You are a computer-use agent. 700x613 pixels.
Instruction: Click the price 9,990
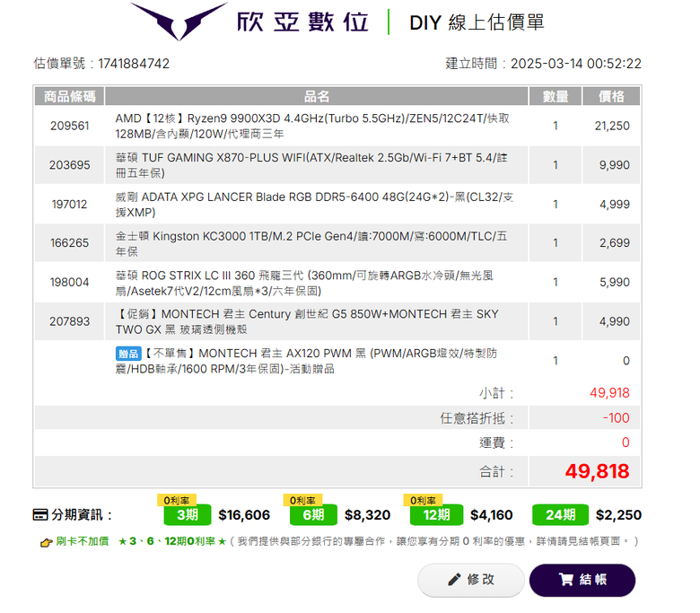(x=614, y=165)
